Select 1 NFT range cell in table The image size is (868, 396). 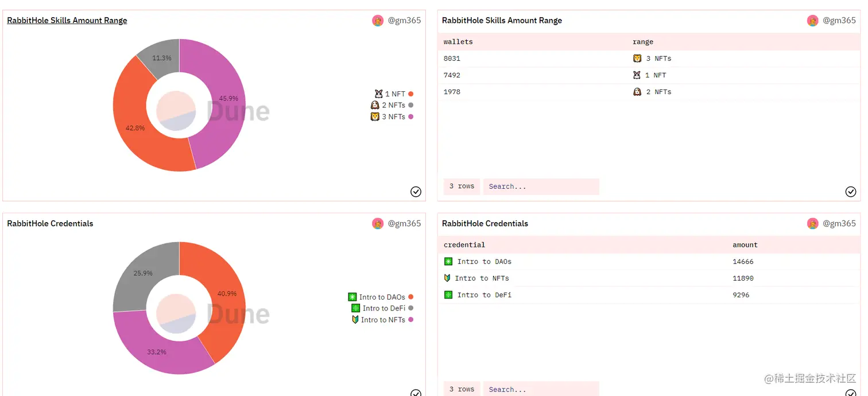[650, 75]
